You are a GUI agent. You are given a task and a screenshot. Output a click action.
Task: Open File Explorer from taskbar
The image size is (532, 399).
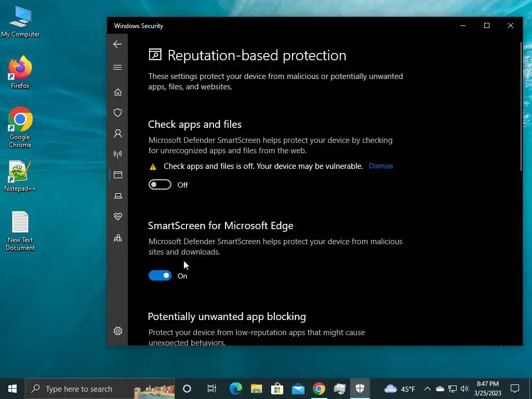(x=257, y=389)
